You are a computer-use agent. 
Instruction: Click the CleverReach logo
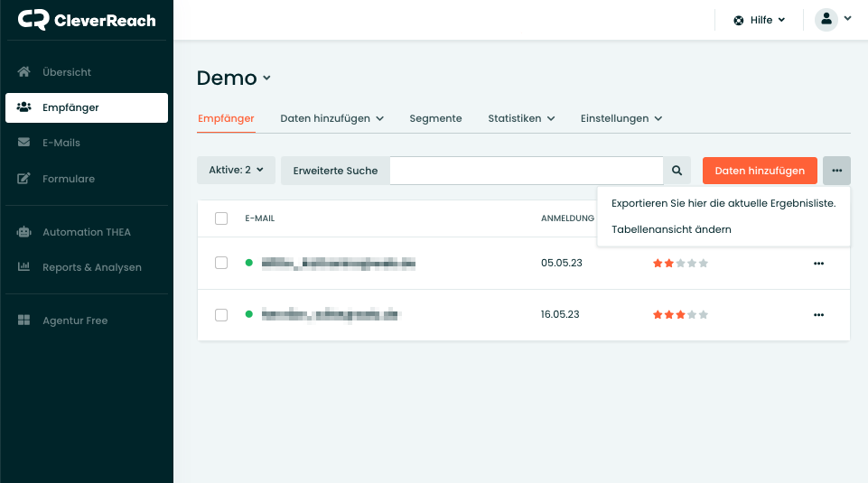point(87,20)
